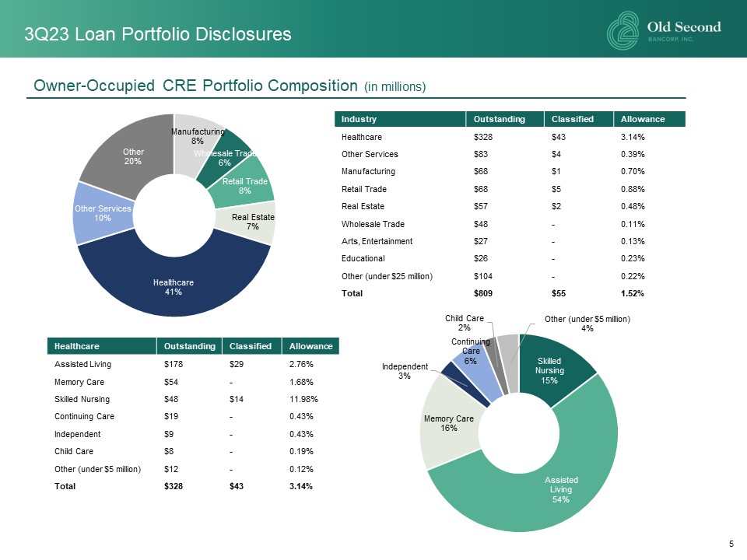Click the Memory Care 16% segment
The width and height of the screenshot is (747, 560).
coord(448,422)
